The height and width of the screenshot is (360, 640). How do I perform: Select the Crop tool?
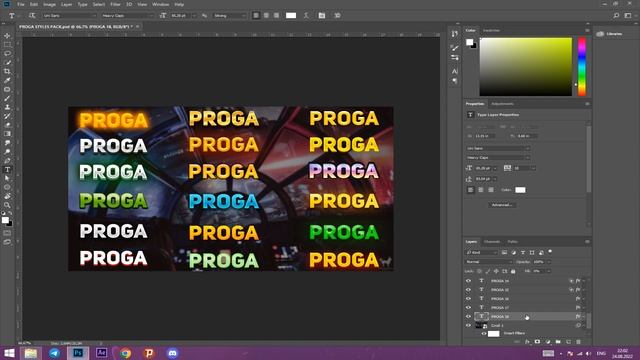tap(7, 71)
